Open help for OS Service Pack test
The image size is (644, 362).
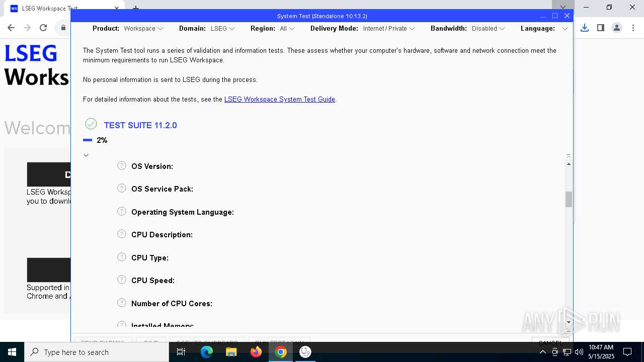click(122, 188)
